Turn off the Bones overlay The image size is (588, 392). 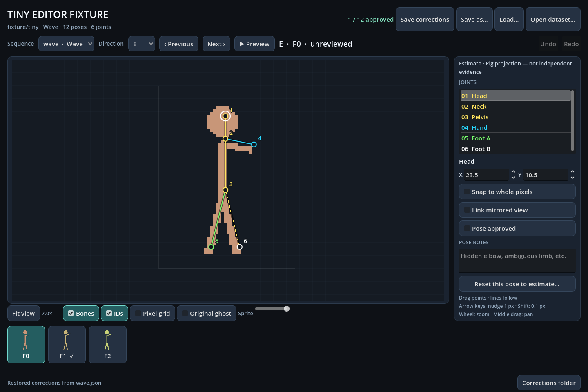point(81,313)
